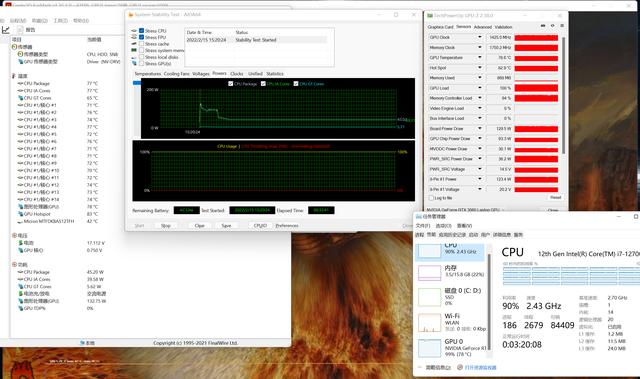Open the Graphics Card tab in GPU-Z
Screen dimensions: 640x379
tap(440, 27)
